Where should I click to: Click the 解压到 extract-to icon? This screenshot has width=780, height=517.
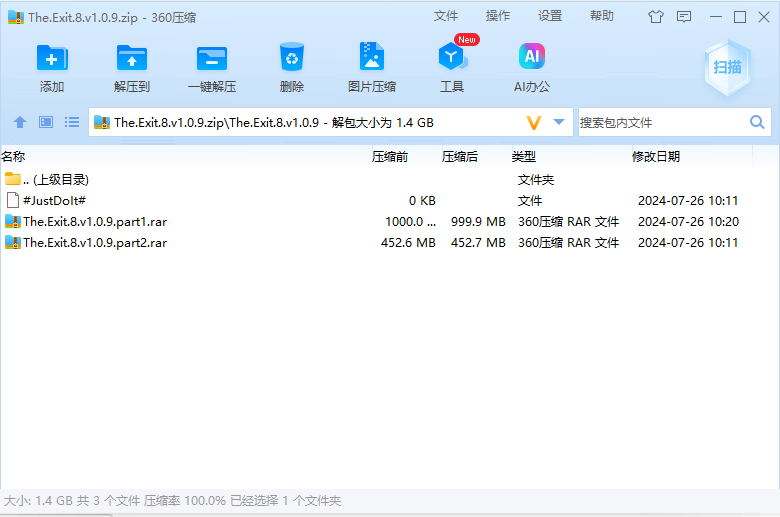131,59
